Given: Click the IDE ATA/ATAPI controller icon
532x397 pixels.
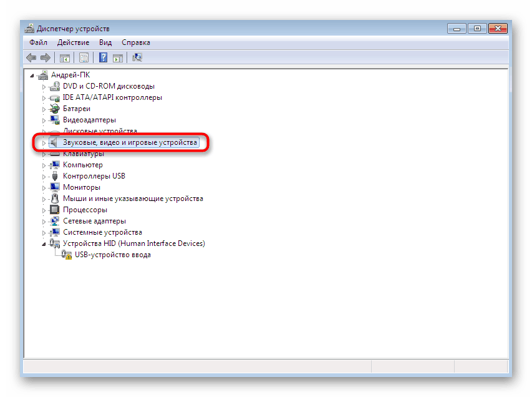Looking at the screenshot, I should click(x=55, y=98).
